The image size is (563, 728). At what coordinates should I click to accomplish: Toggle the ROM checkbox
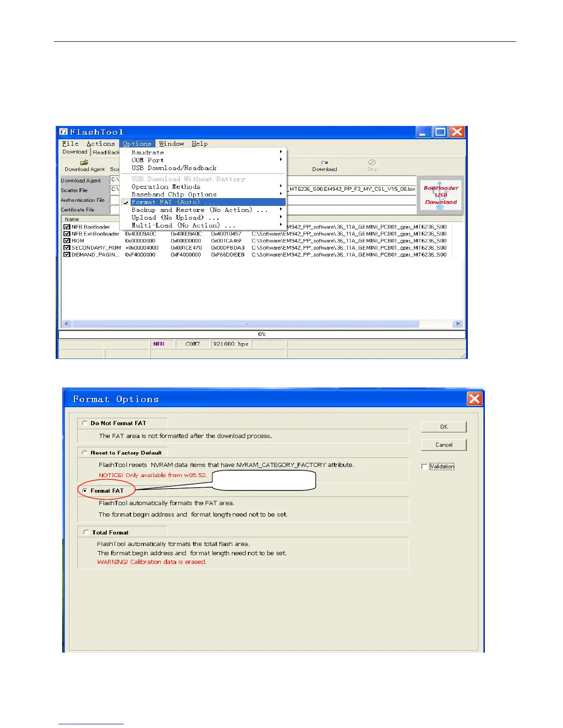click(67, 241)
